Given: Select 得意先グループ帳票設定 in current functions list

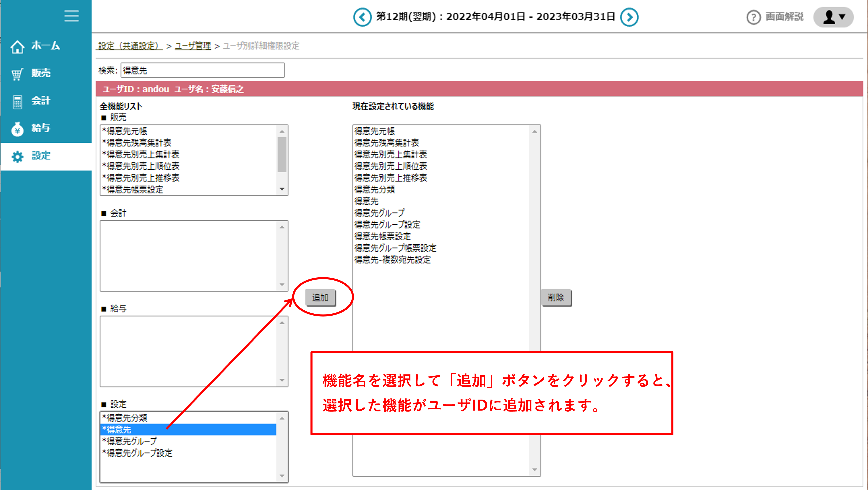Looking at the screenshot, I should coord(441,248).
